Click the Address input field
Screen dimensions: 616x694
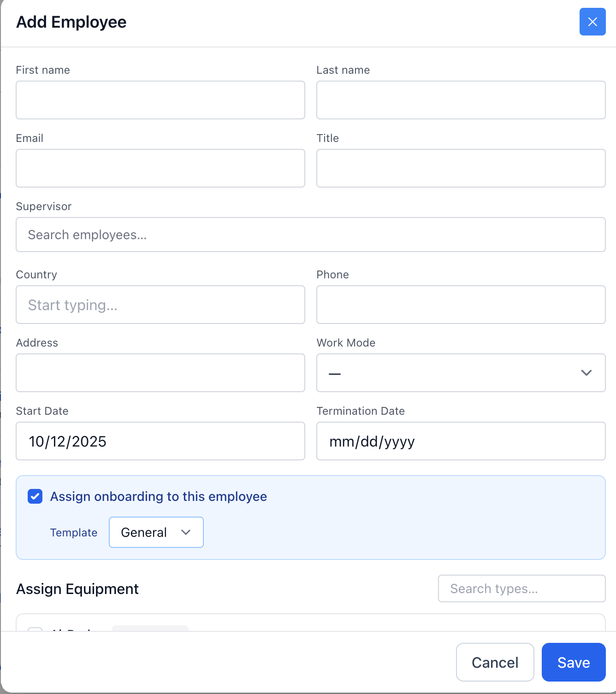click(x=160, y=373)
